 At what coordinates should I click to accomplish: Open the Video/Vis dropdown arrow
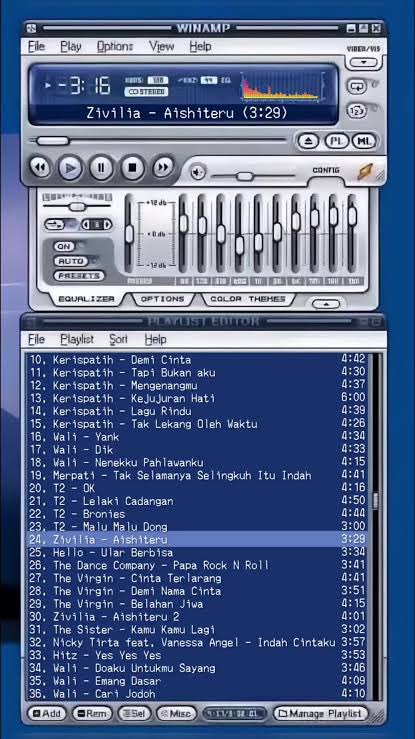(x=363, y=62)
